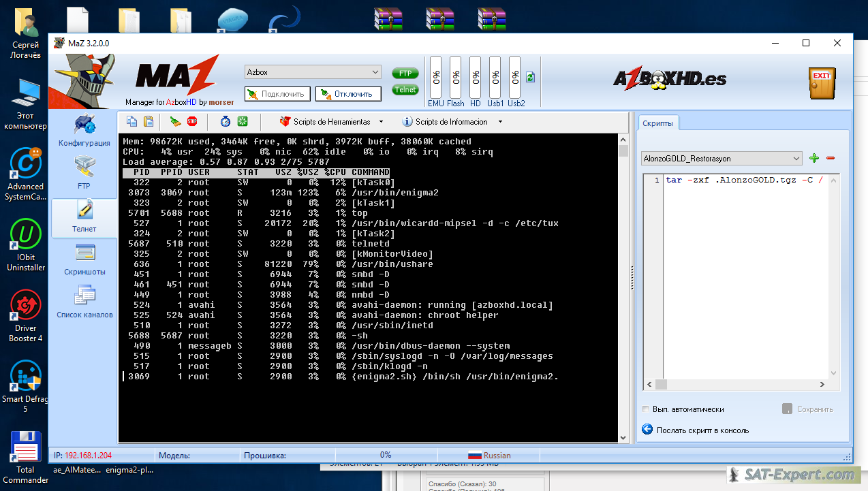Click the telnet console vertical scrollbar
Image resolution: width=868 pixels, height=491 pixels.
[623, 288]
